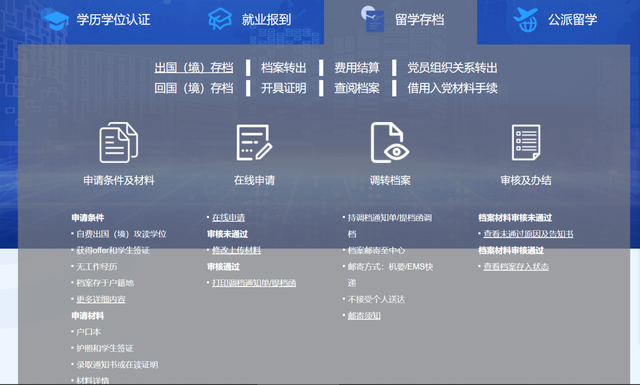Click the 审核通过 heading
Viewport: 640px width, 385px height.
click(x=223, y=267)
